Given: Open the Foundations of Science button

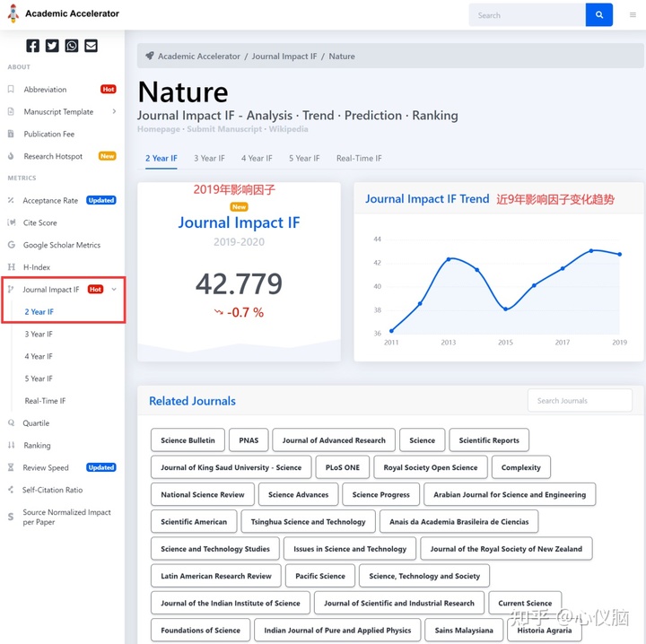Looking at the screenshot, I should point(201,630).
